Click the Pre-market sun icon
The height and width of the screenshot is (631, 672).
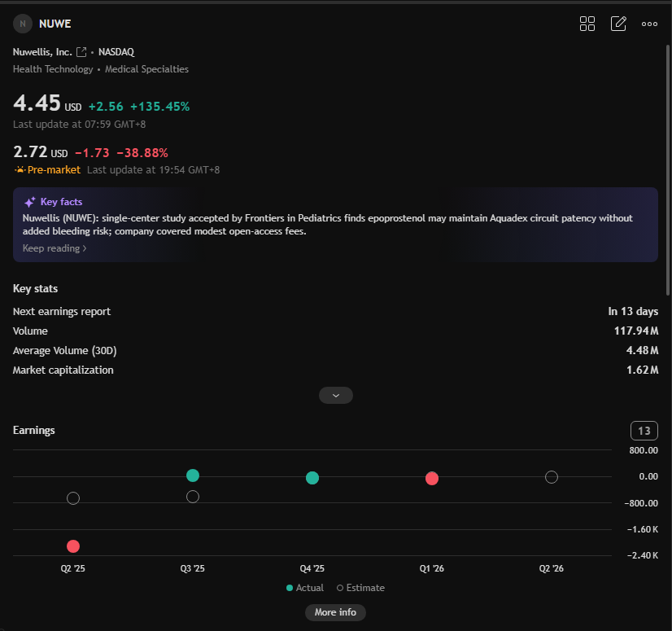click(20, 170)
